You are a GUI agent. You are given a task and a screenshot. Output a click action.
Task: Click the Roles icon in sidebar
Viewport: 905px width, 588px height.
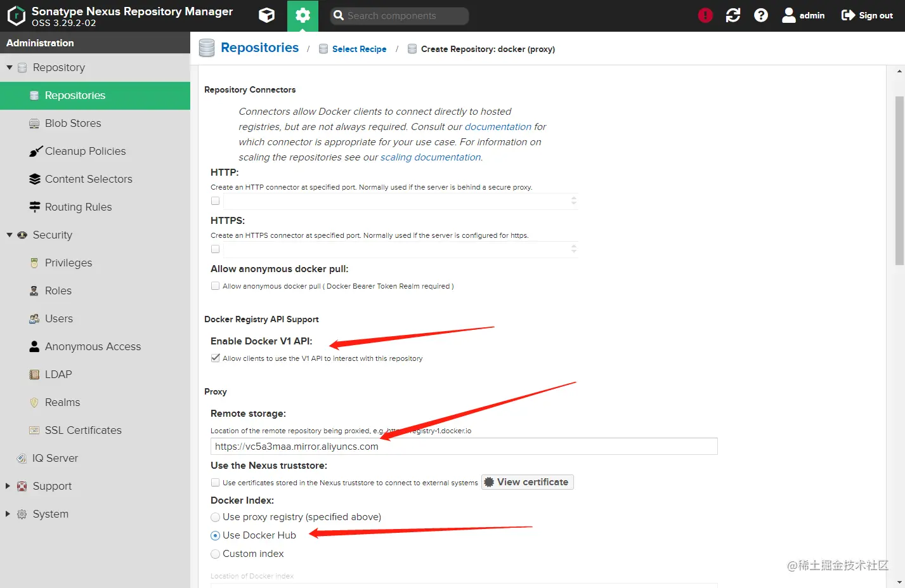pos(34,291)
